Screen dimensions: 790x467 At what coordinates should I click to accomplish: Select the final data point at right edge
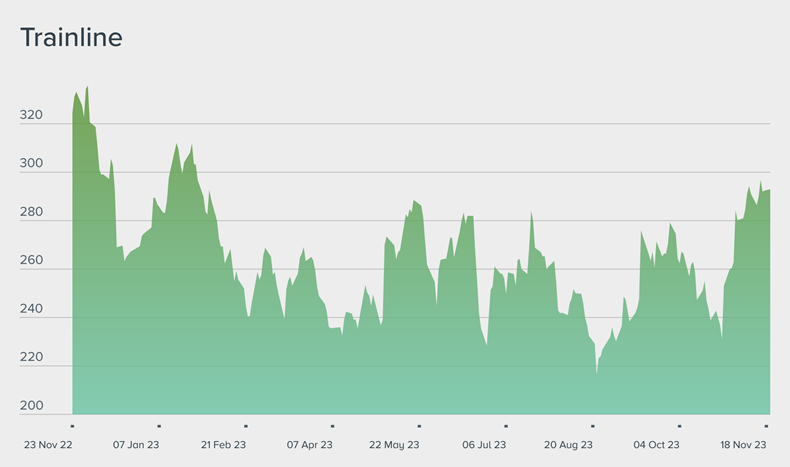point(769,191)
